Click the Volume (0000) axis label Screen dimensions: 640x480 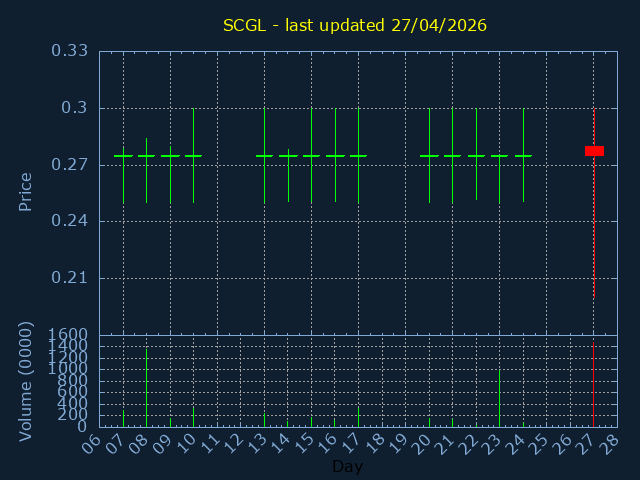[26, 381]
